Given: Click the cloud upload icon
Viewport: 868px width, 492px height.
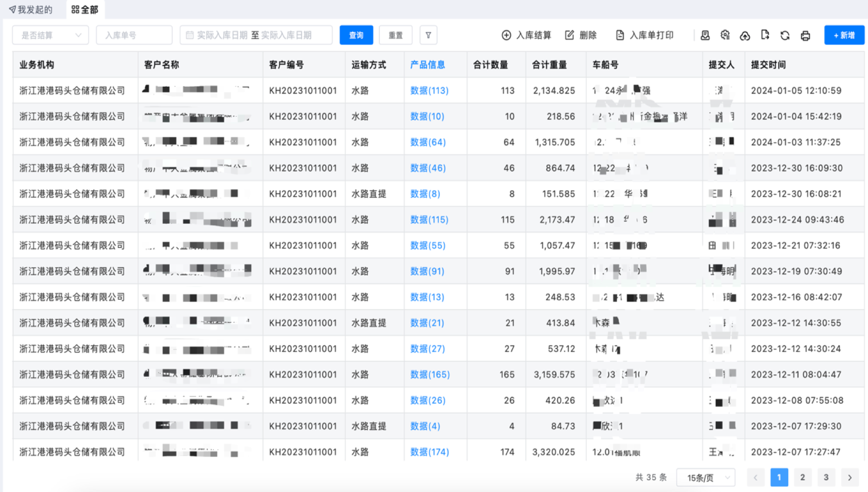Looking at the screenshot, I should (x=745, y=35).
